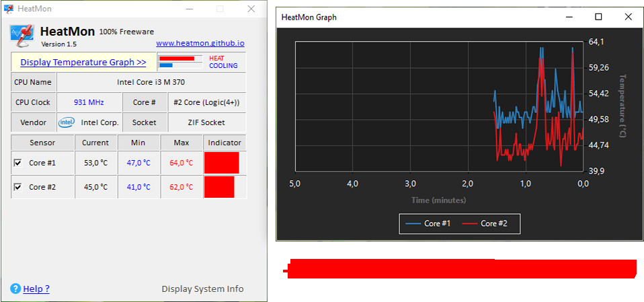The image size is (644, 302).
Task: Click the 100% Freeware text
Action: point(126,32)
